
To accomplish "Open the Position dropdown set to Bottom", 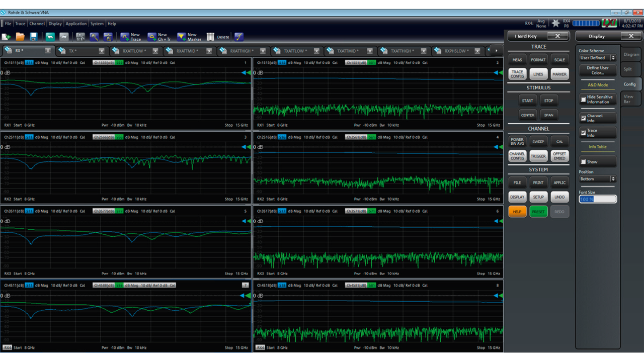I will coord(597,179).
